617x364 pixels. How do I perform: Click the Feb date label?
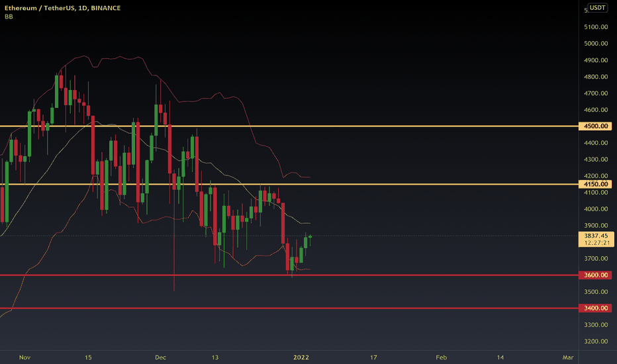tap(441, 357)
